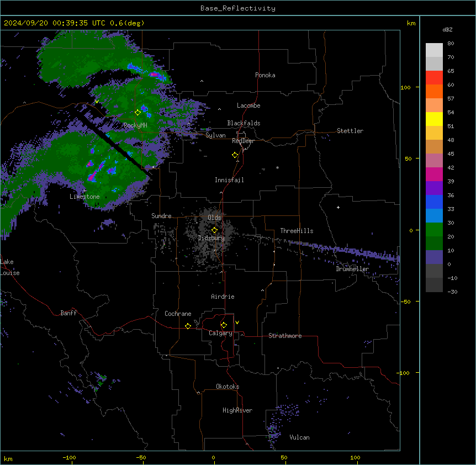Click the Base_Reflectivity title
Screen dimensions: 476x465
pos(238,8)
